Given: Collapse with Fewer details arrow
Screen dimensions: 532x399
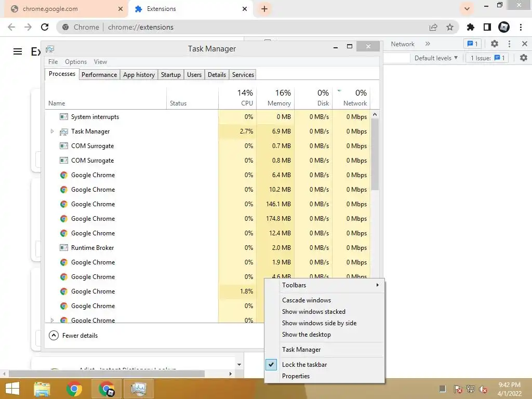Looking at the screenshot, I should point(54,336).
